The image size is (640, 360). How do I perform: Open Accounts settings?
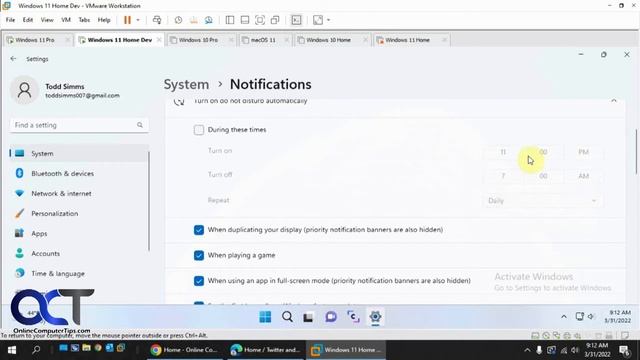click(x=79, y=253)
